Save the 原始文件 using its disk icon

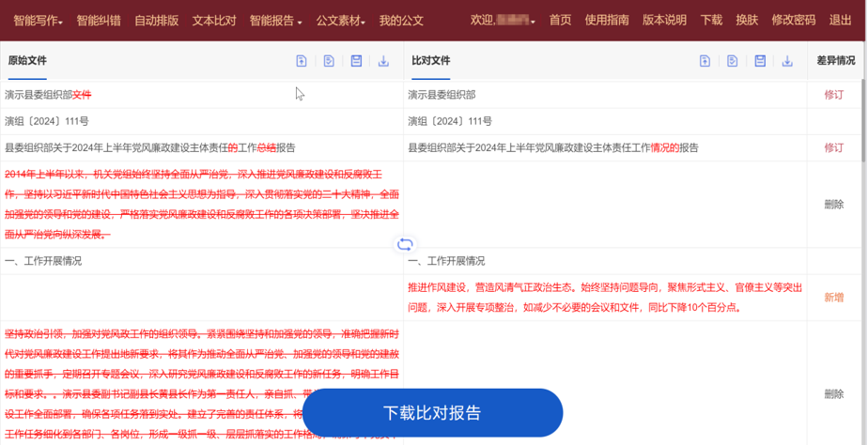point(356,61)
